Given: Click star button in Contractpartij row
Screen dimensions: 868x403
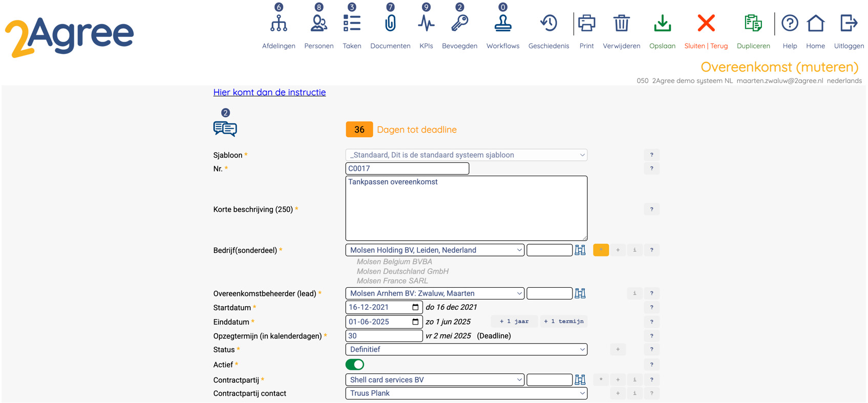Looking at the screenshot, I should 601,379.
